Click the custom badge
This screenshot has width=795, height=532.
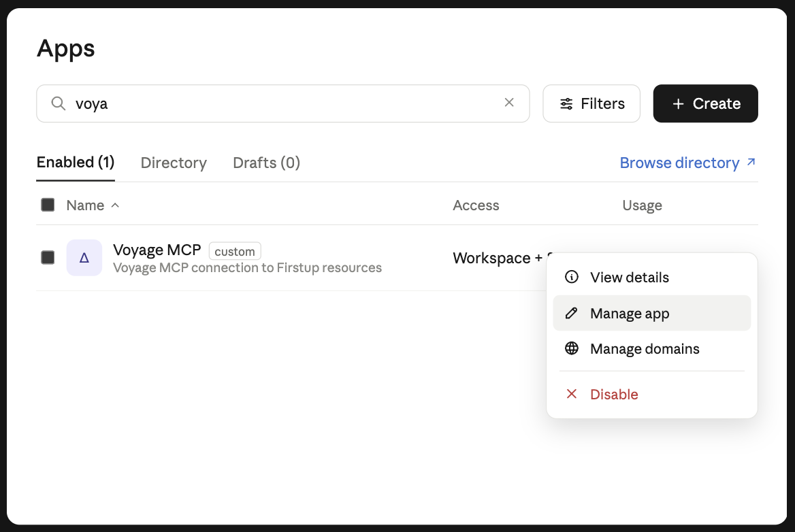pyautogui.click(x=235, y=251)
